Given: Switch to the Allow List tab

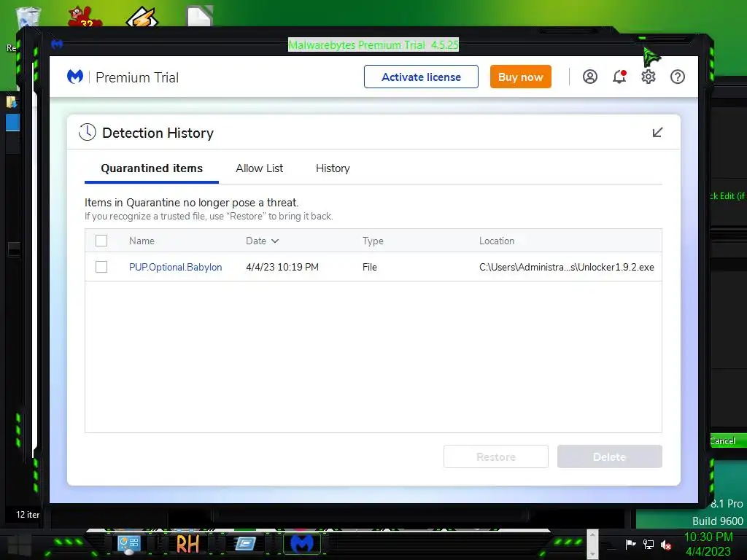Looking at the screenshot, I should 259,168.
